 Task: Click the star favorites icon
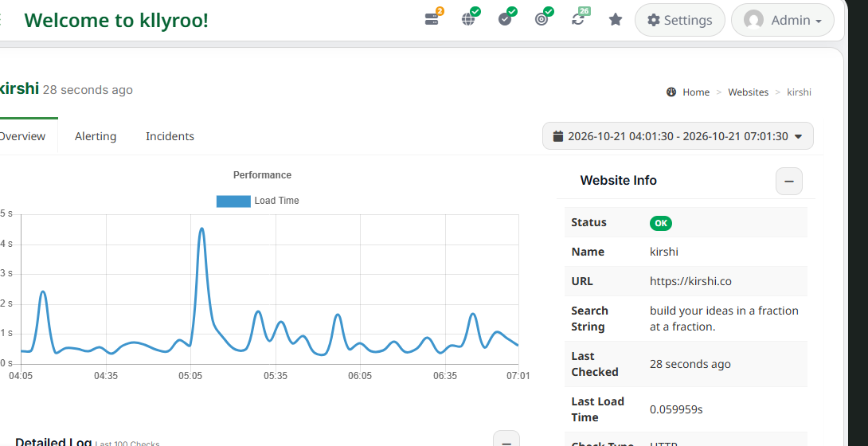point(615,20)
